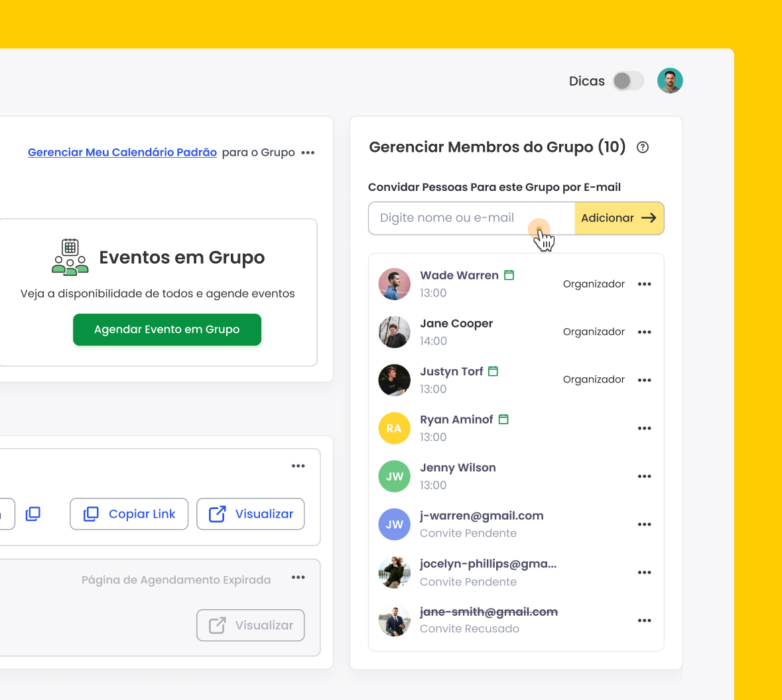Viewport: 782px width, 700px height.
Task: Click the Adicionar button
Action: [x=619, y=218]
